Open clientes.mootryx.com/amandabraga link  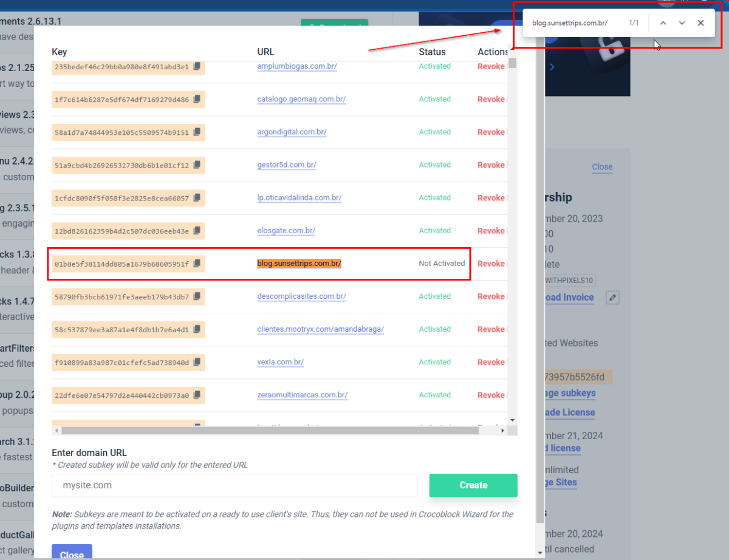click(x=320, y=329)
